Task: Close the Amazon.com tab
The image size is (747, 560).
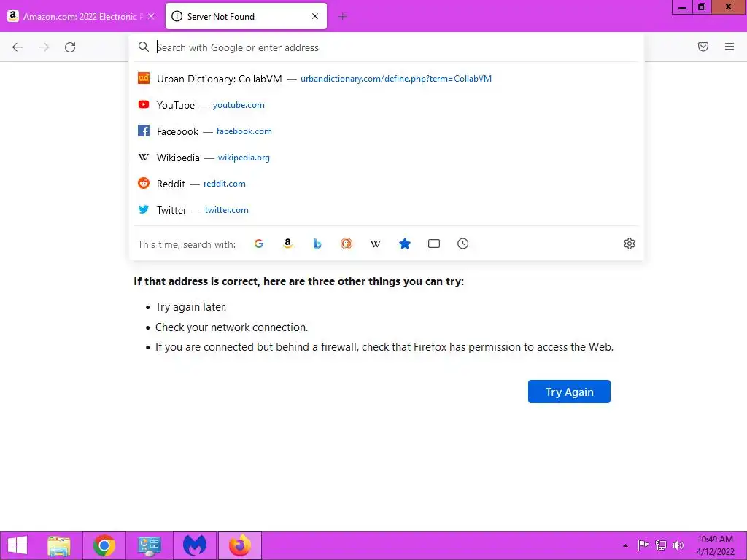Action: click(x=151, y=16)
